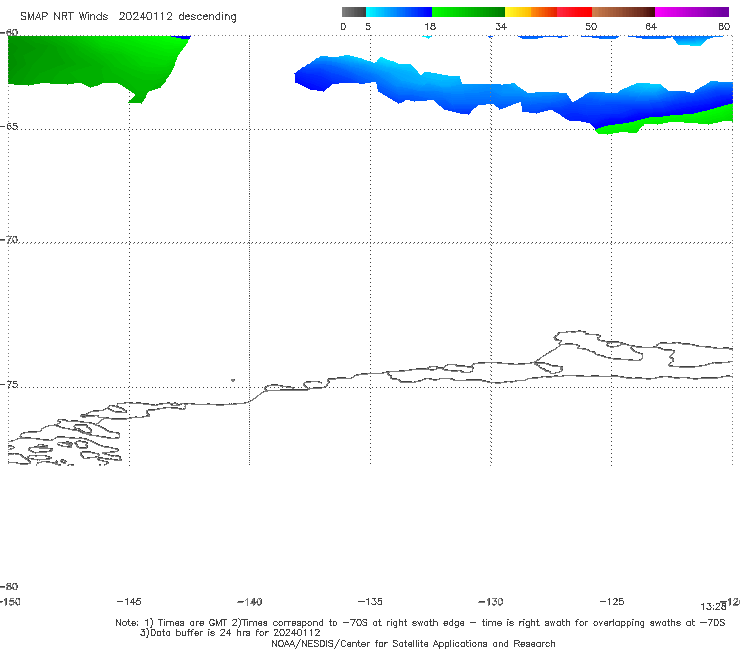This screenshot has height=650, width=740.
Task: Click the red segment of the color bar
Action: click(x=574, y=12)
